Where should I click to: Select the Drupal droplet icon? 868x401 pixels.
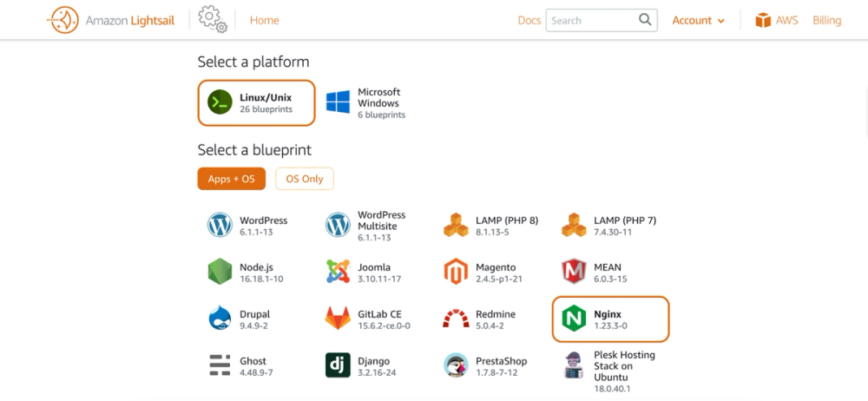pos(220,318)
